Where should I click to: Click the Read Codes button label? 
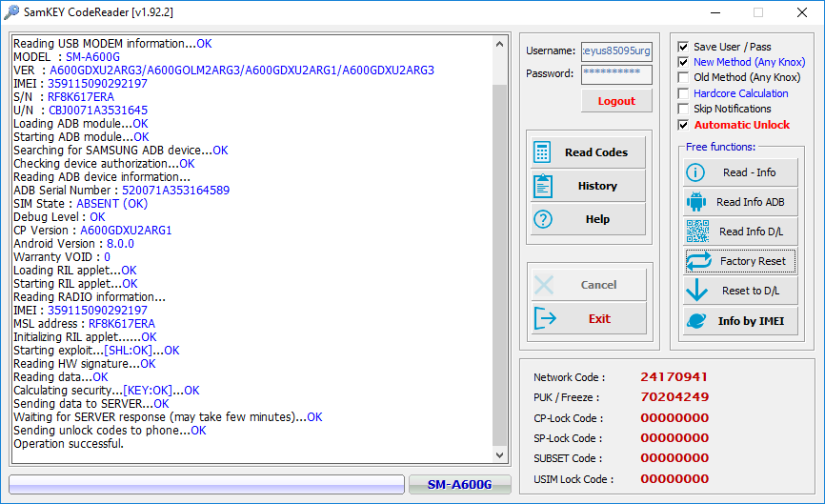click(x=596, y=152)
